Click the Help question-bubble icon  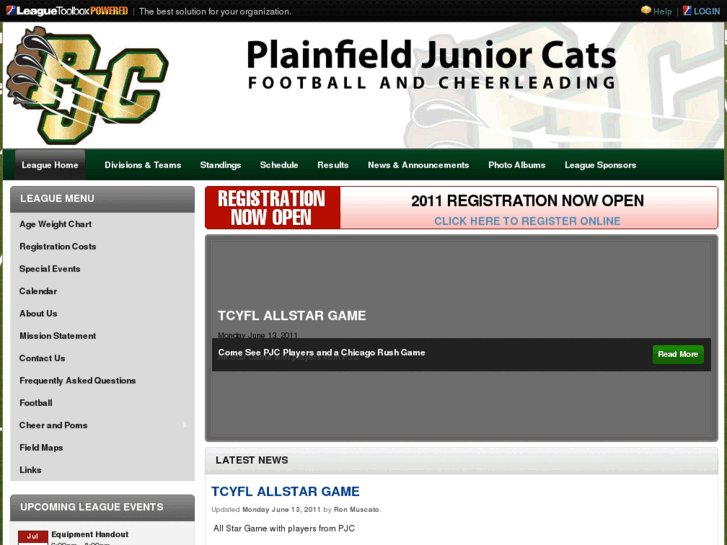[645, 11]
